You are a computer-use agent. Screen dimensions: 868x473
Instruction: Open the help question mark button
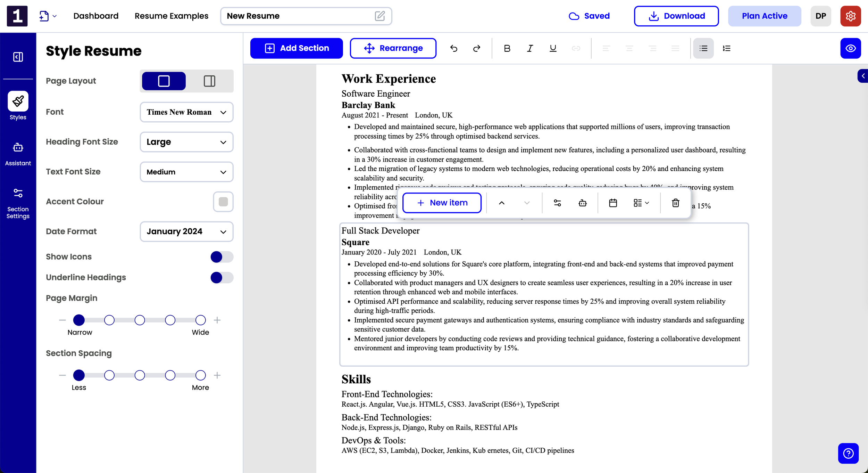pyautogui.click(x=848, y=453)
